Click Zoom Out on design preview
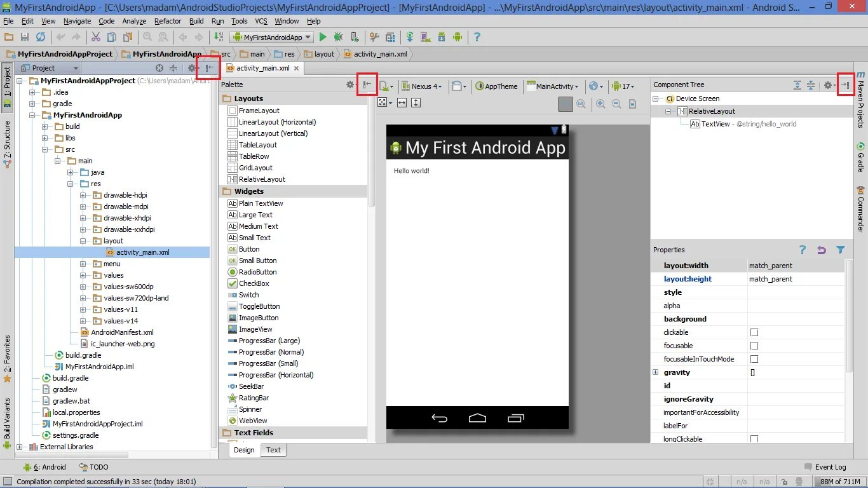This screenshot has height=488, width=868. click(616, 104)
